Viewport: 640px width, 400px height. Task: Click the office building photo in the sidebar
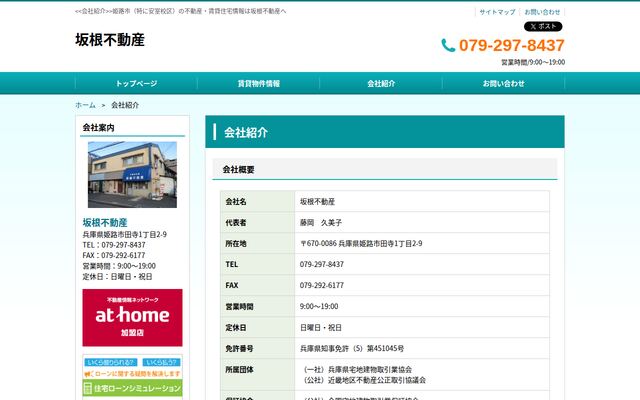pyautogui.click(x=132, y=175)
